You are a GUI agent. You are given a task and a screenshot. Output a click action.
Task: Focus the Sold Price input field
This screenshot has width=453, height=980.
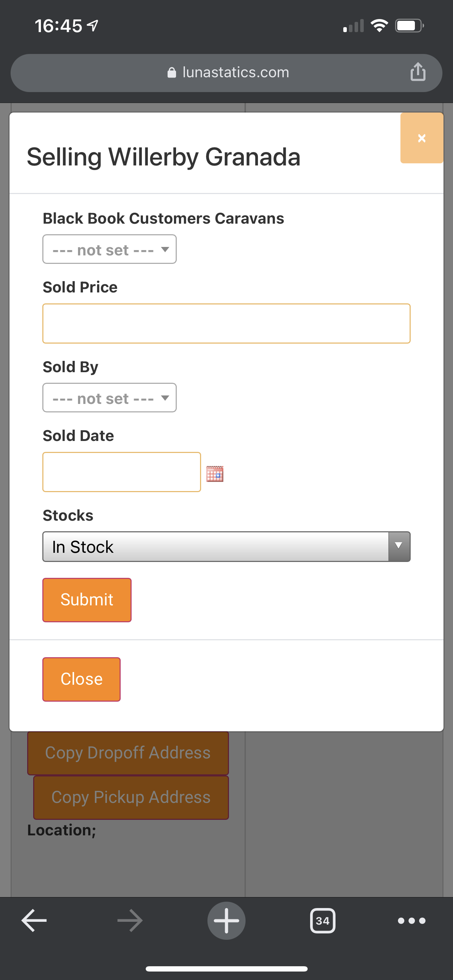tap(226, 323)
